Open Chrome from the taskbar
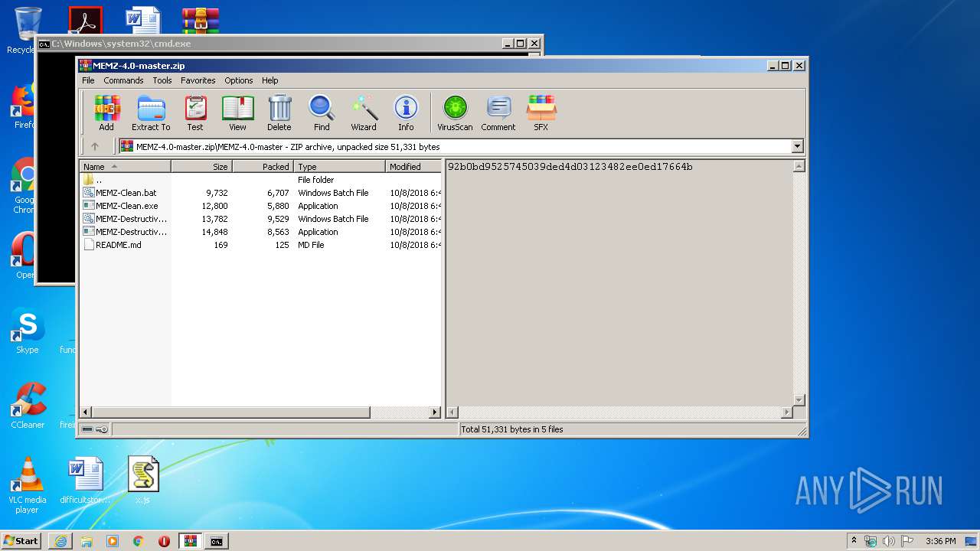Screen dimensions: 980x551 (139, 541)
